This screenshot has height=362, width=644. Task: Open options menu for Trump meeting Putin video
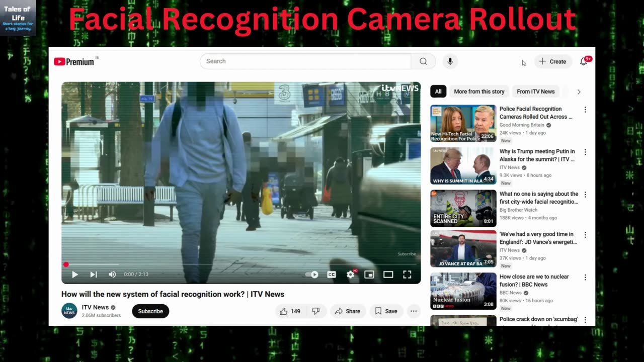(x=585, y=152)
